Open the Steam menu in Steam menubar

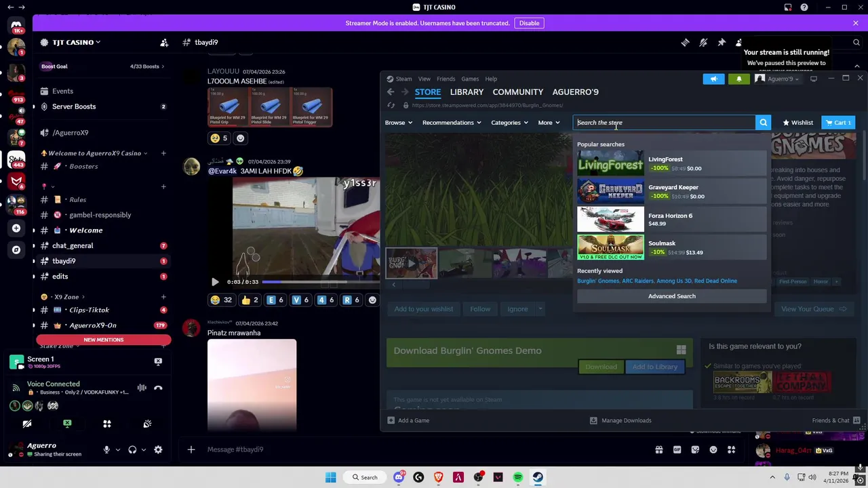pyautogui.click(x=403, y=79)
